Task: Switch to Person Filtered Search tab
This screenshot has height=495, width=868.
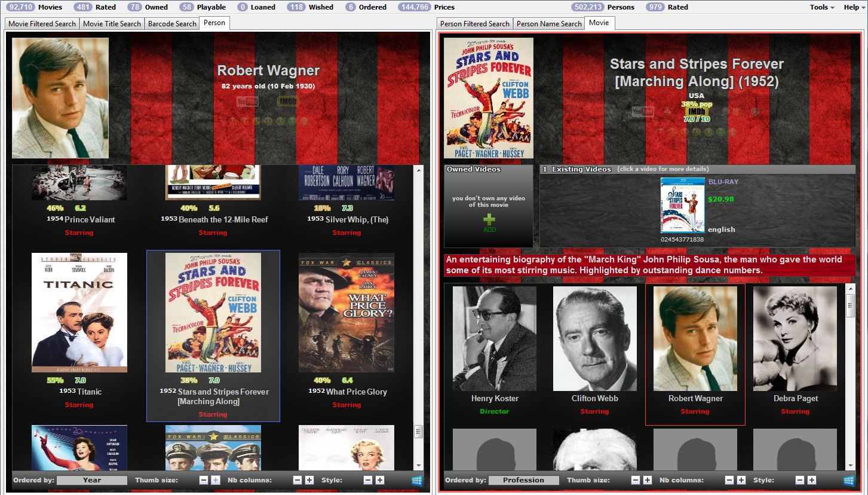Action: pos(475,24)
